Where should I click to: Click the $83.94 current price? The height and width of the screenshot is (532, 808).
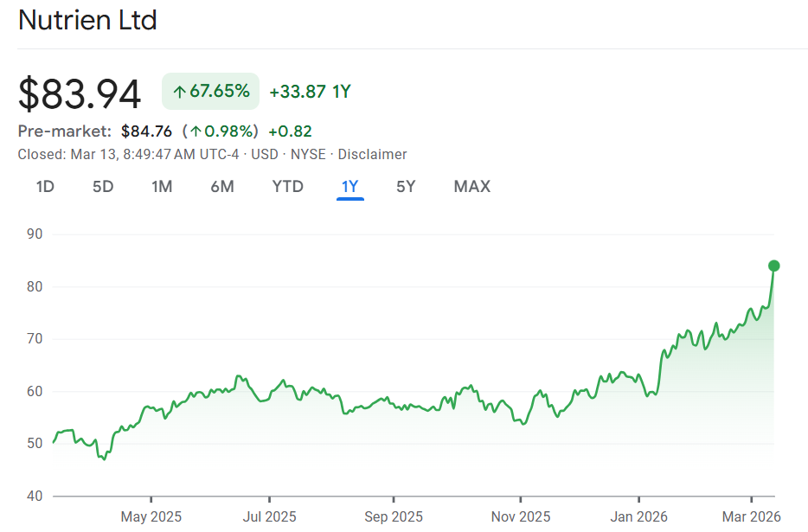click(80, 93)
